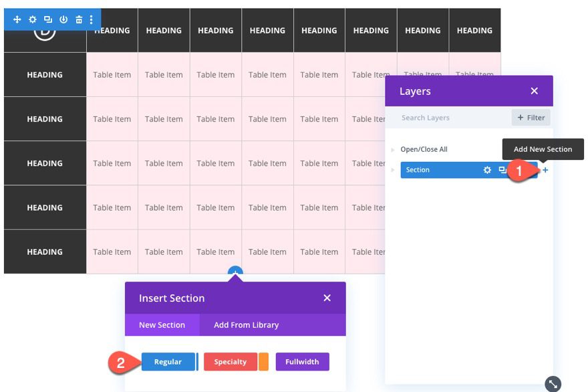Open settings gear on the Section layer
588x392 pixels.
pyautogui.click(x=487, y=170)
